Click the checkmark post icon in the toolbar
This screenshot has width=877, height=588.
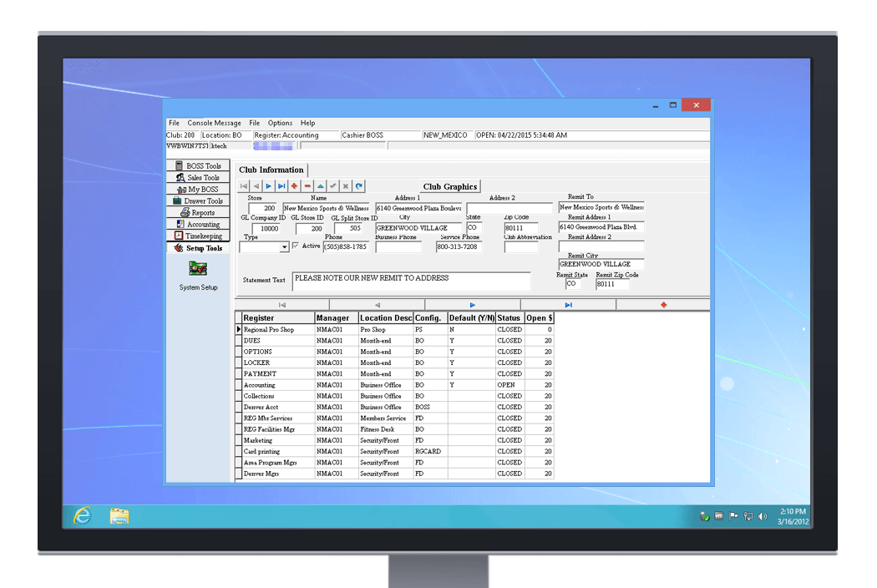coord(332,185)
